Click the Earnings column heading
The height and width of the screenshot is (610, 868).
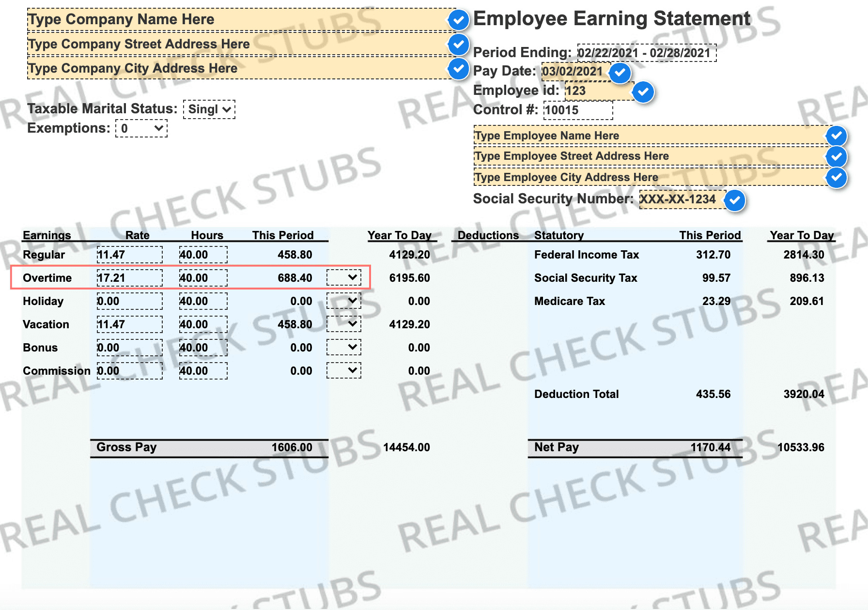tap(47, 235)
